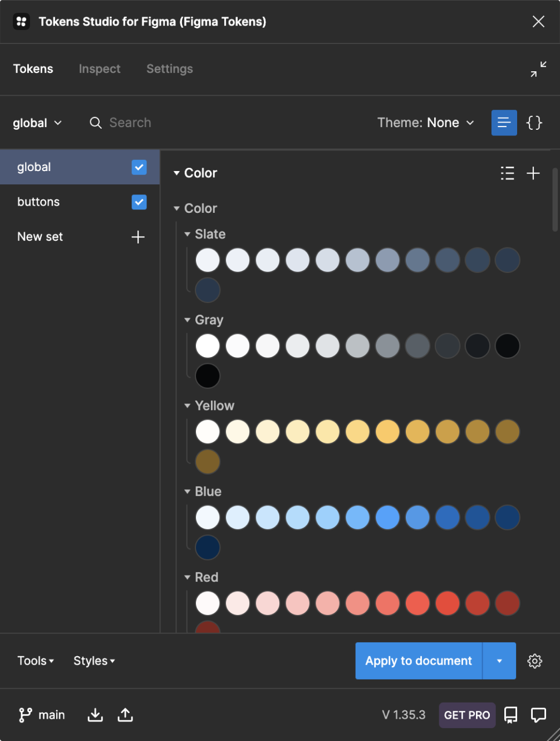Click the token list vertical scrollbar
Image resolution: width=560 pixels, height=741 pixels.
555,199
